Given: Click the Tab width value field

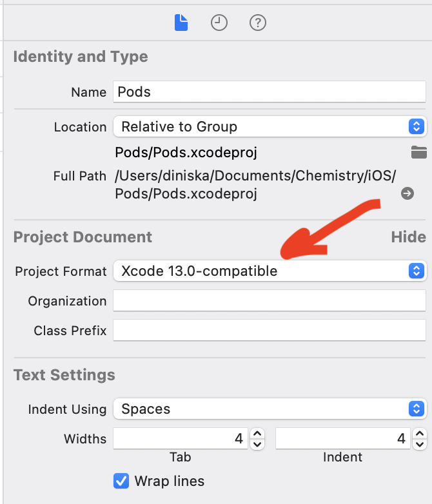Looking at the screenshot, I should [x=181, y=439].
